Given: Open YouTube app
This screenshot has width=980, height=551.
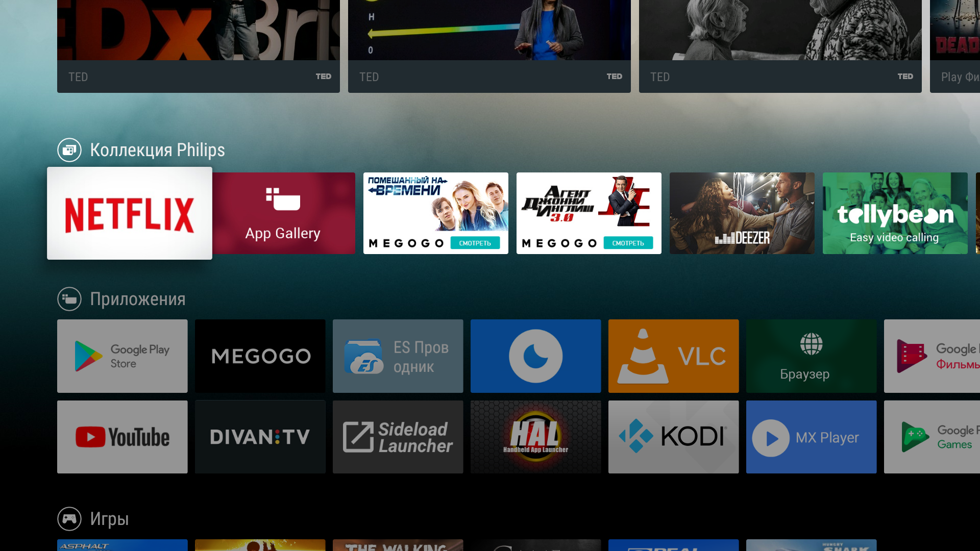Looking at the screenshot, I should coord(122,437).
